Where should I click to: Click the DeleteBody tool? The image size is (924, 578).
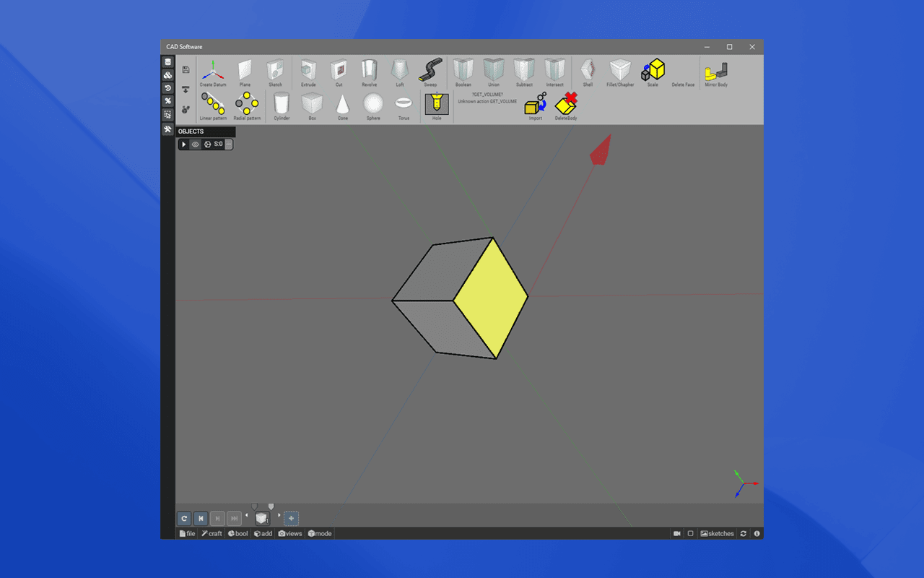point(566,106)
